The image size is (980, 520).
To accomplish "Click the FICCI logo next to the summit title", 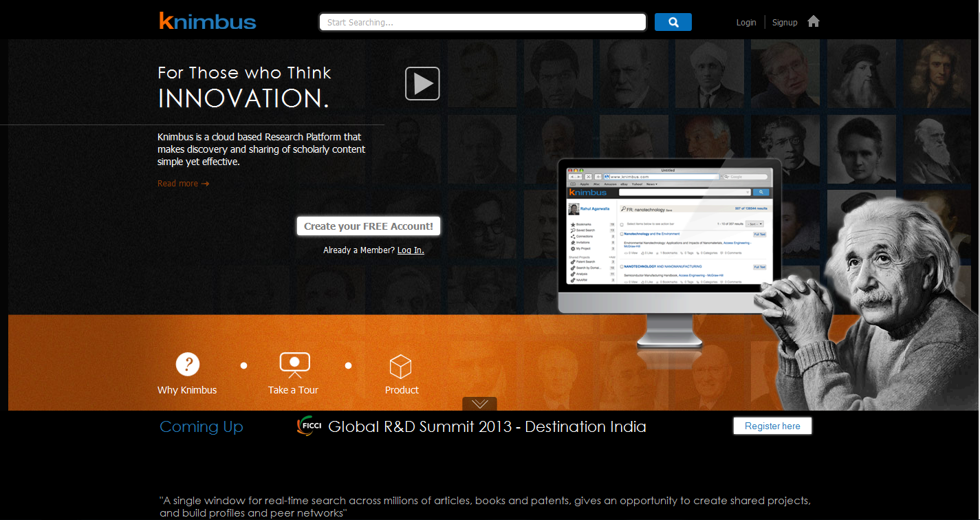I will tap(309, 426).
